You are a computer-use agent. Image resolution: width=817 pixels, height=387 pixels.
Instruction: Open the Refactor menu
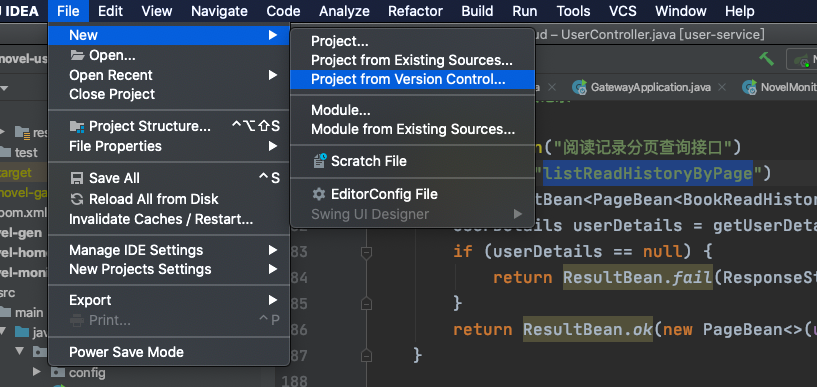(x=415, y=11)
